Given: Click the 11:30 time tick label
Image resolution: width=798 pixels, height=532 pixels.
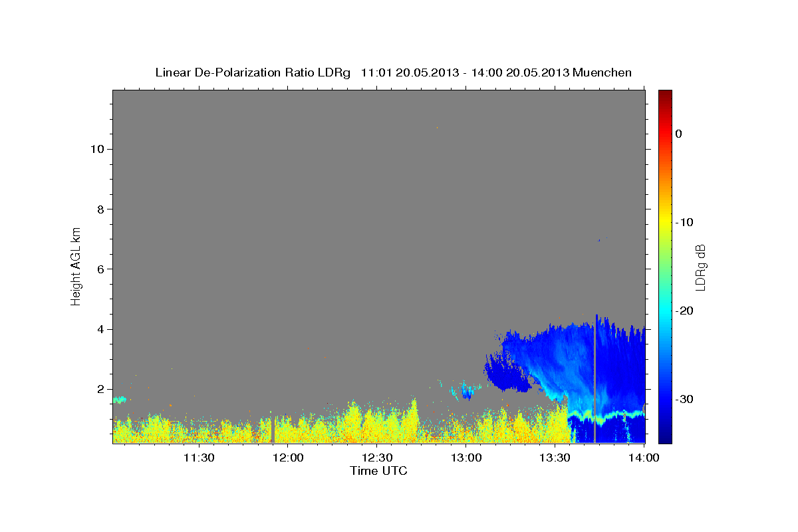Looking at the screenshot, I should pyautogui.click(x=198, y=458).
